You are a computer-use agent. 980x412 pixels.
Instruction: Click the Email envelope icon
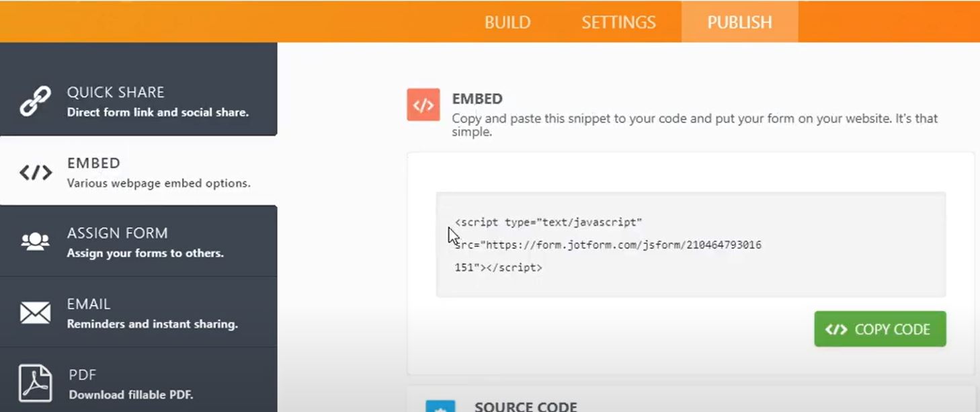click(34, 313)
